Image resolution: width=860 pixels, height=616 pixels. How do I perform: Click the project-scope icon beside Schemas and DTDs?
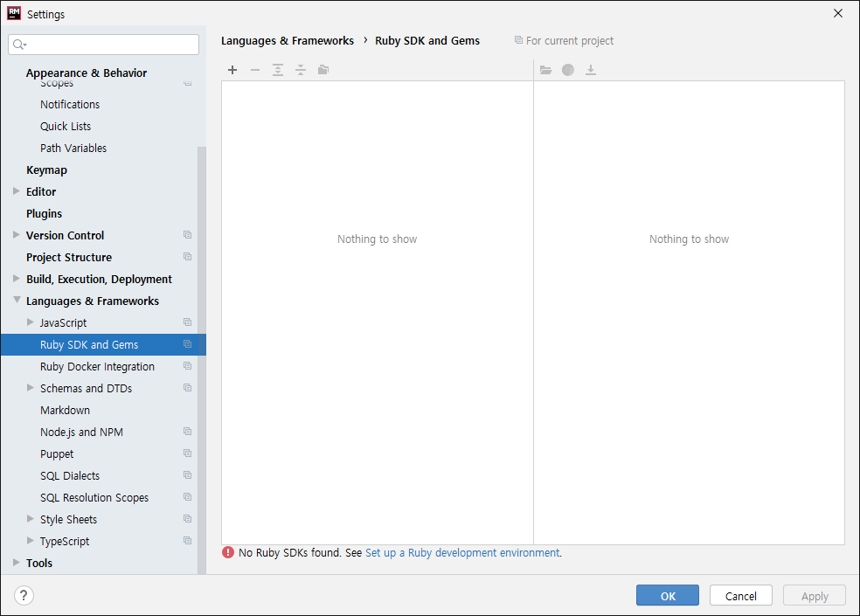[188, 388]
